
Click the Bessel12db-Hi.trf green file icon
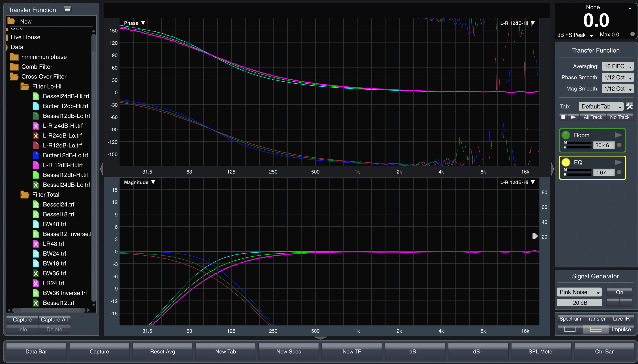pyautogui.click(x=36, y=175)
